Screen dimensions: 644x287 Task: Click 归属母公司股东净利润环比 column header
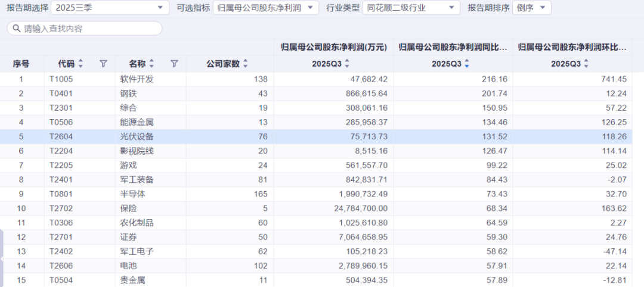[572, 48]
